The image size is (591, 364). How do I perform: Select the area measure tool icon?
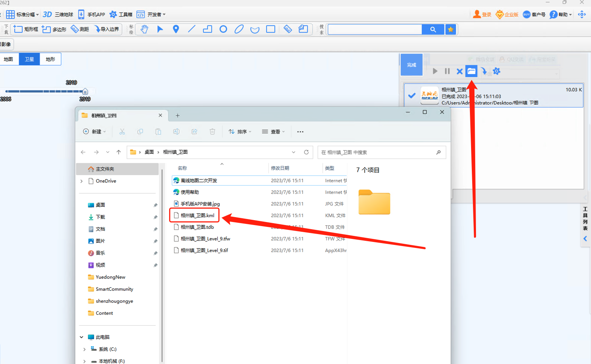point(303,29)
